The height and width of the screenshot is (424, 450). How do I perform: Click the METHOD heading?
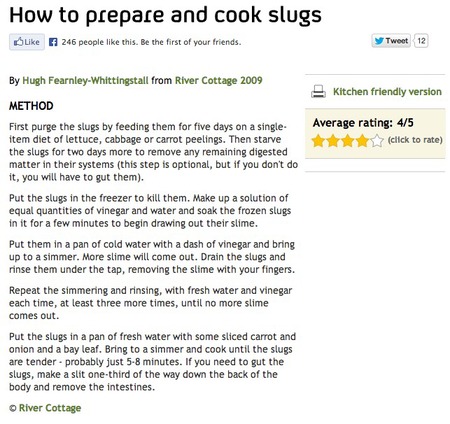coord(31,106)
